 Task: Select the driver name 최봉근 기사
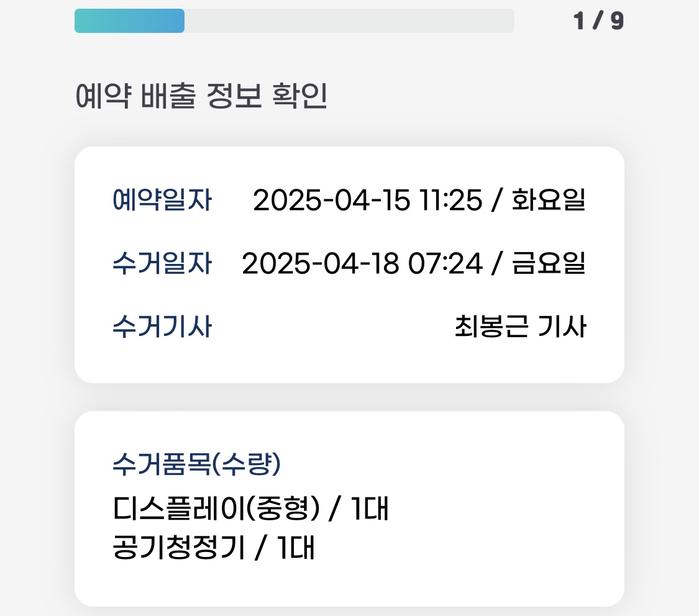coord(520,327)
